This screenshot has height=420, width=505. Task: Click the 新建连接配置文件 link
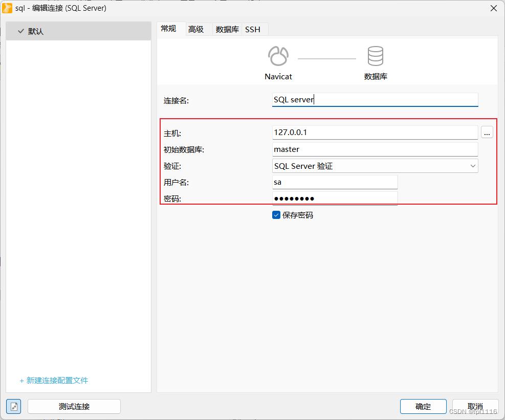(x=53, y=381)
